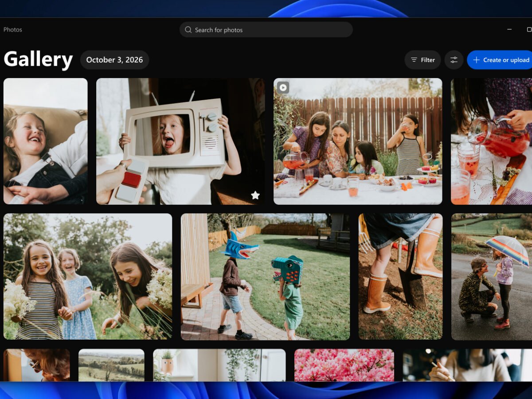Open the orange rubber boots shovel photo

click(400, 277)
